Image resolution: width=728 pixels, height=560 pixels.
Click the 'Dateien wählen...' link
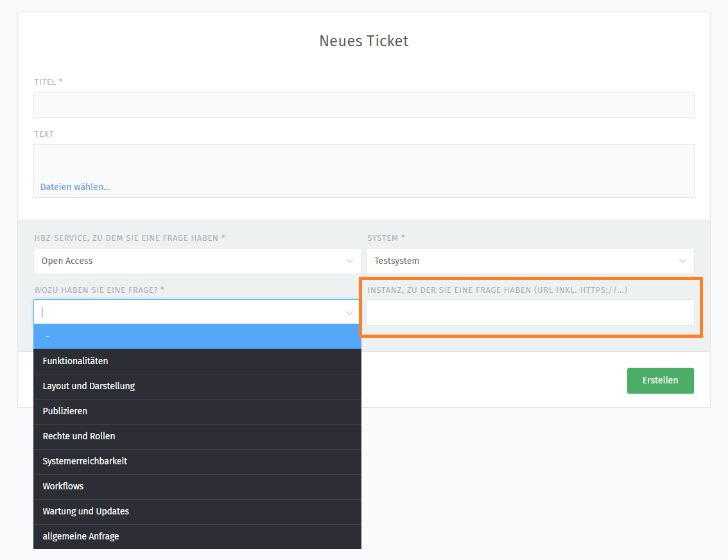(x=75, y=187)
